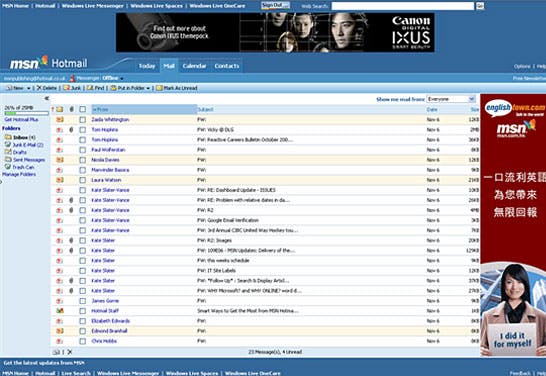
Task: Open Find in the mail toolbar
Action: [x=90, y=88]
